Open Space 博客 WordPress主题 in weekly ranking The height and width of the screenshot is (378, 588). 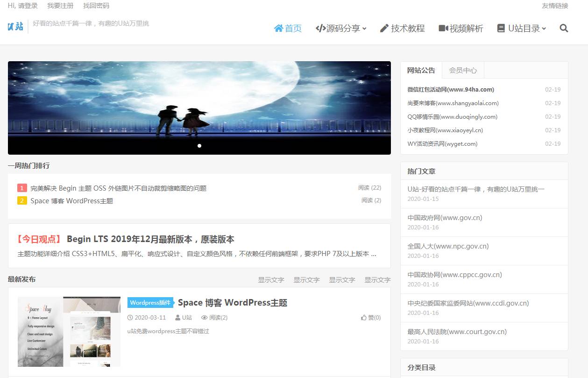point(72,201)
